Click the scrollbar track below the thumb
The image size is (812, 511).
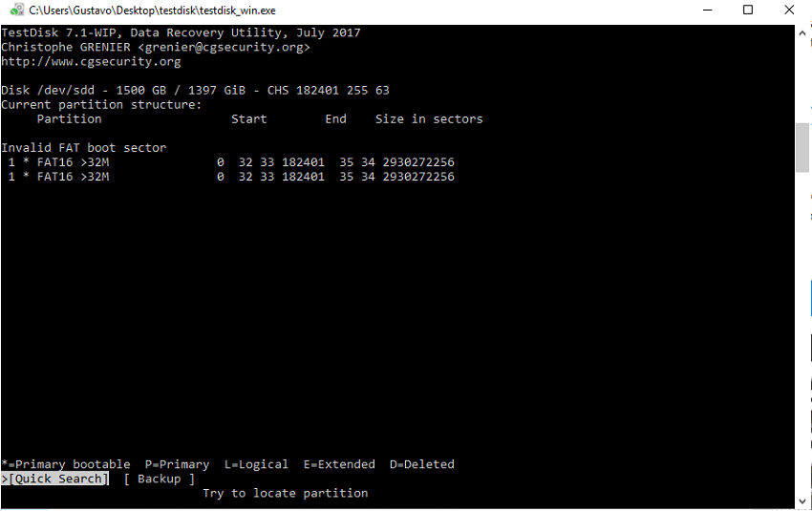point(802,331)
